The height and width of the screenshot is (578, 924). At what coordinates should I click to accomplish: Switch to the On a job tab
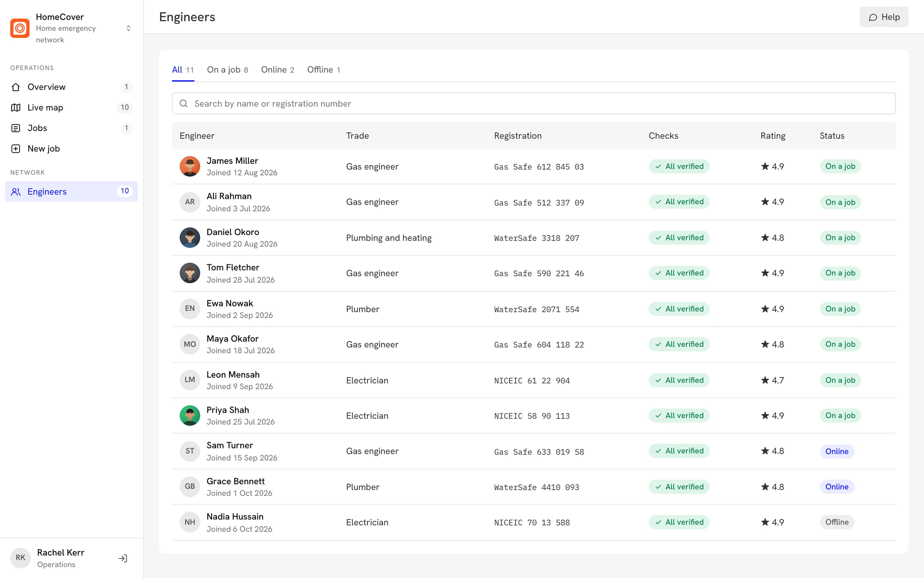click(228, 70)
